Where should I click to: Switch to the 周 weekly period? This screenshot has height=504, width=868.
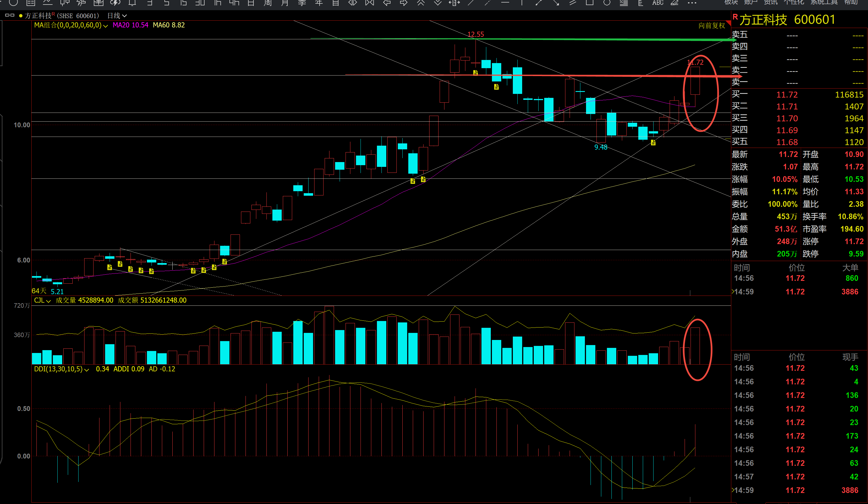268,3
